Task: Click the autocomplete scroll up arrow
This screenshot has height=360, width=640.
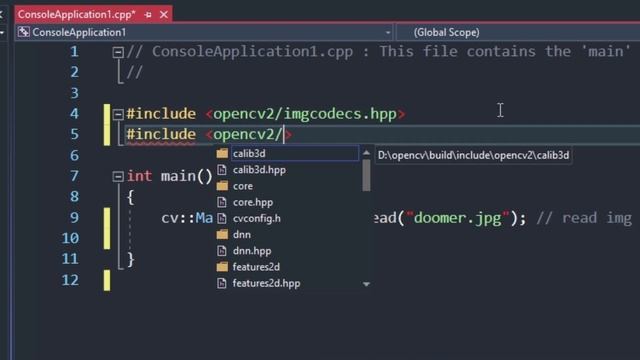Action: tap(366, 153)
